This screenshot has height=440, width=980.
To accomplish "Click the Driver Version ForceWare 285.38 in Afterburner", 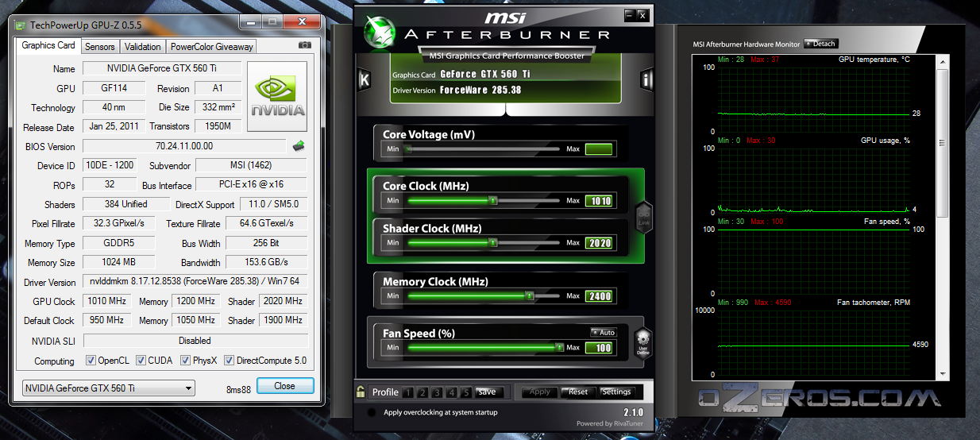I will pos(480,90).
